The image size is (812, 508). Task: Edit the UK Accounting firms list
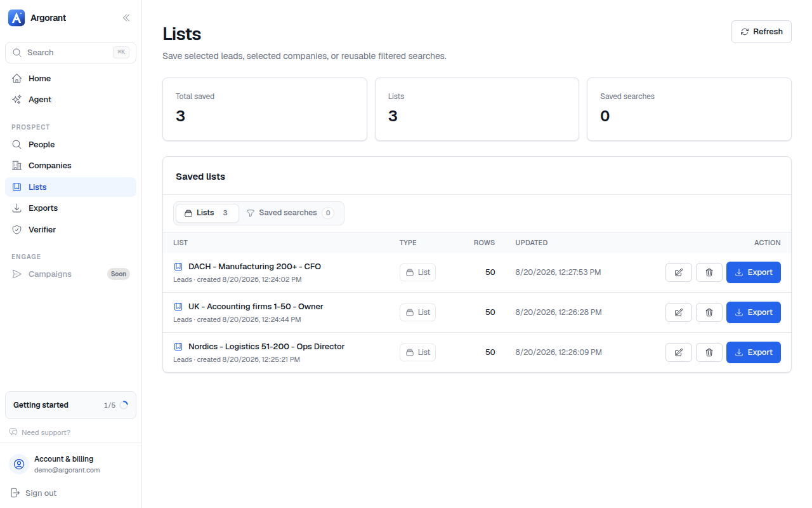679,312
